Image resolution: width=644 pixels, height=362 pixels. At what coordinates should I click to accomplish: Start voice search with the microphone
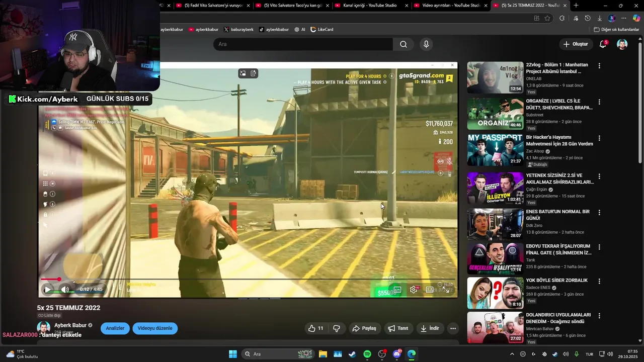(x=426, y=44)
